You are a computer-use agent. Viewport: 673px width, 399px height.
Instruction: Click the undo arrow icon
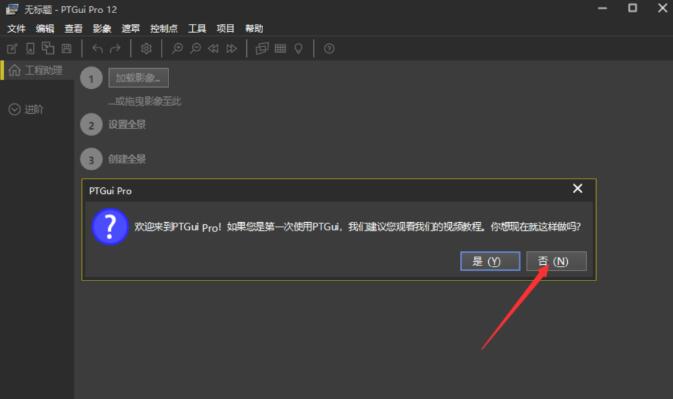[97, 48]
